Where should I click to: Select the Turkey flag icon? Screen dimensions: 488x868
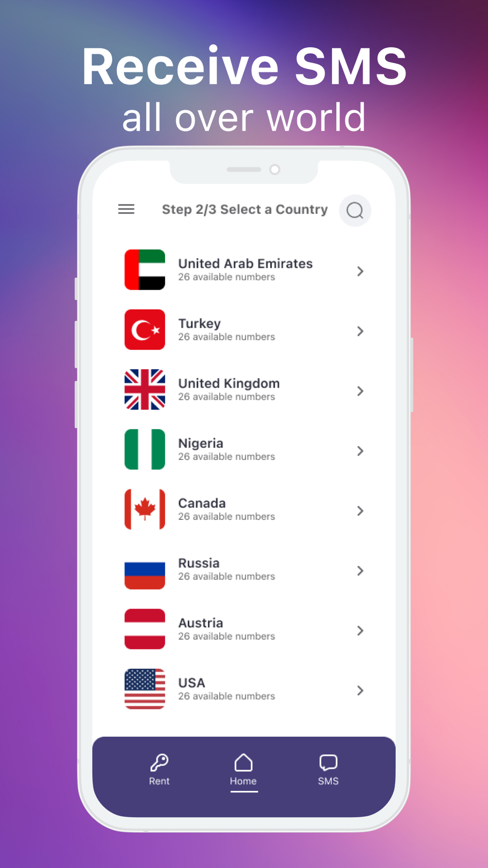coord(145,330)
